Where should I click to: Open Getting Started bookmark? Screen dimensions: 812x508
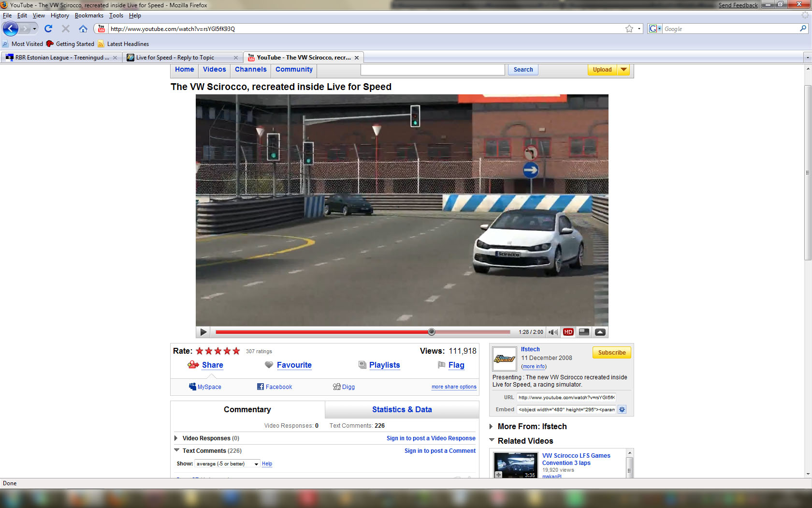(70, 44)
